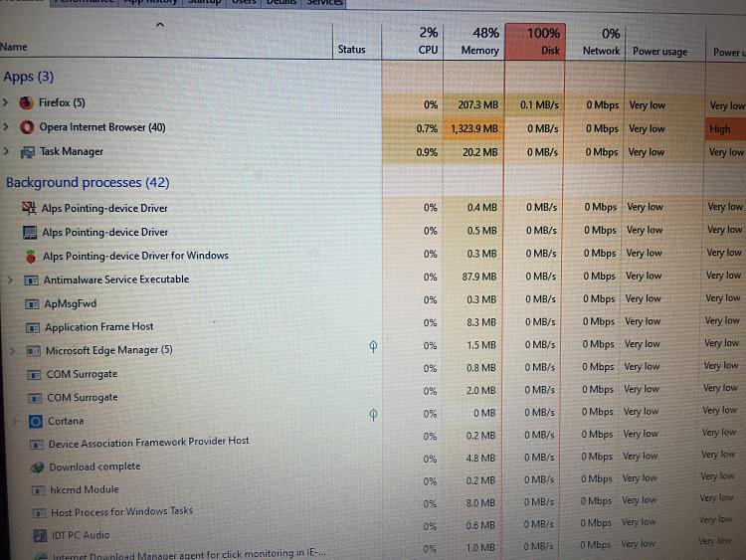This screenshot has width=746, height=560.
Task: Click Task Manager's 0.9% CPU cell
Action: [413, 152]
